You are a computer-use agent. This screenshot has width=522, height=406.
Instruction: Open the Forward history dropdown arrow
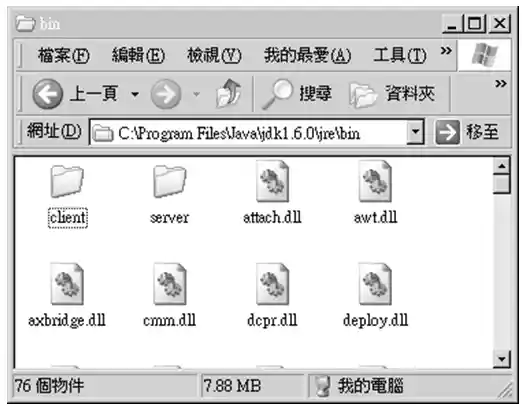pos(197,94)
